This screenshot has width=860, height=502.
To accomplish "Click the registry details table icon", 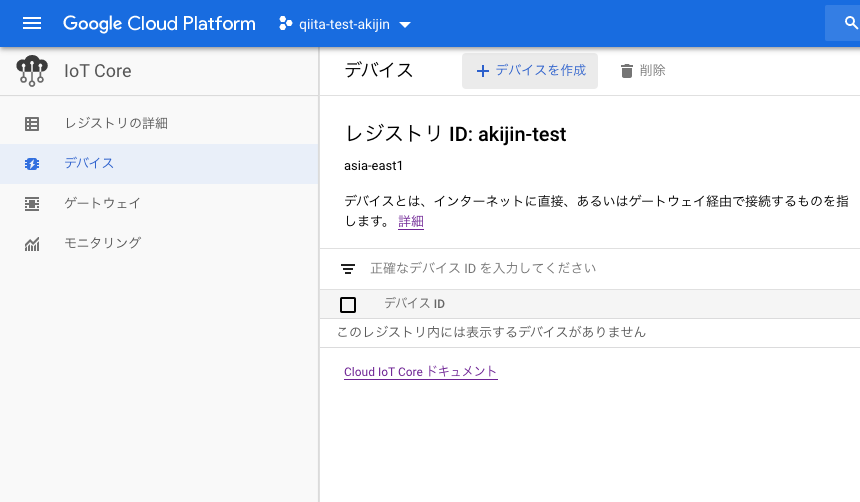I will [x=32, y=123].
